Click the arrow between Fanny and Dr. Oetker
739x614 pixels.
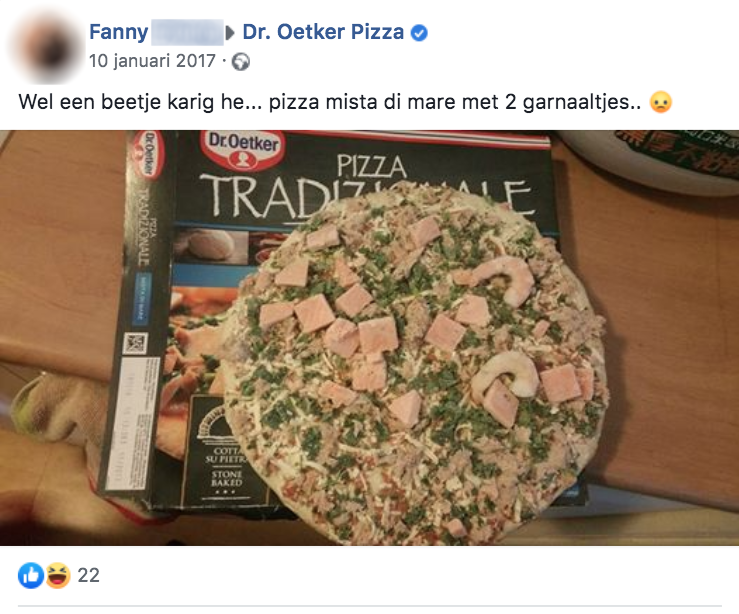[230, 33]
